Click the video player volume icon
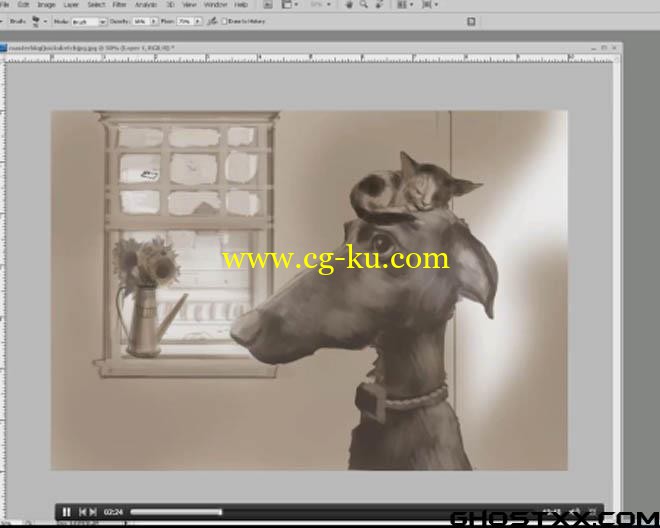This screenshot has height=528, width=660. (x=575, y=512)
